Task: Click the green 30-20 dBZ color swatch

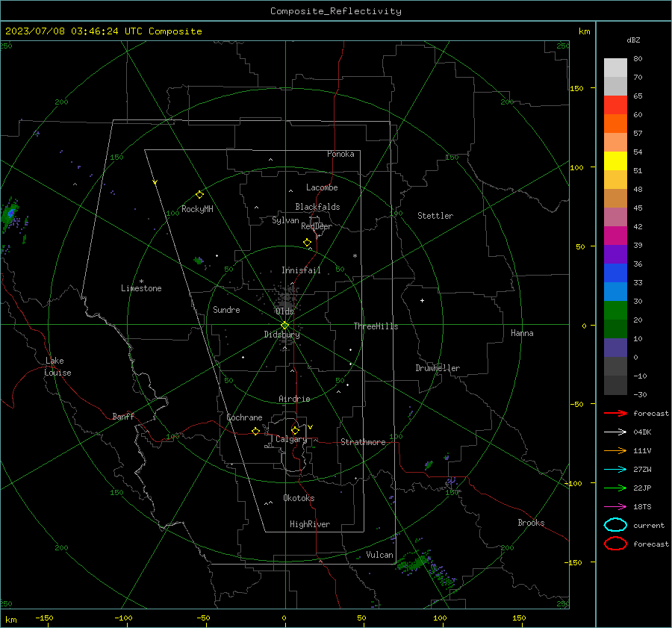Action: point(615,311)
